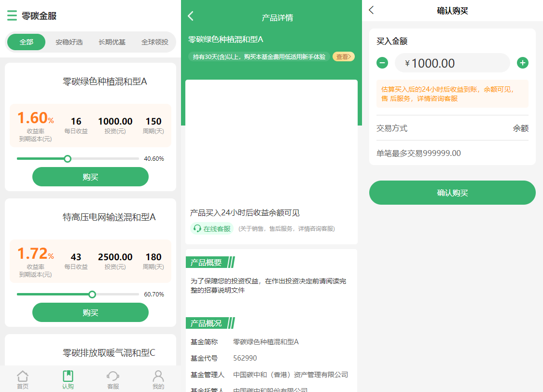Click the ¥1000.00 amount input field
The height and width of the screenshot is (392, 543).
point(452,63)
